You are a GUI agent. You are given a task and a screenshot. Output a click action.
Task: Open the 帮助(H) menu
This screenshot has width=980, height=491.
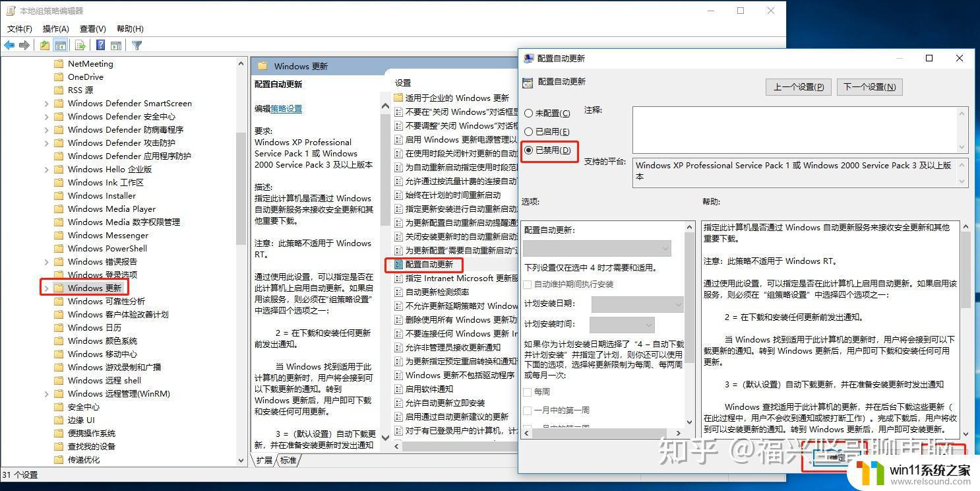click(x=130, y=29)
